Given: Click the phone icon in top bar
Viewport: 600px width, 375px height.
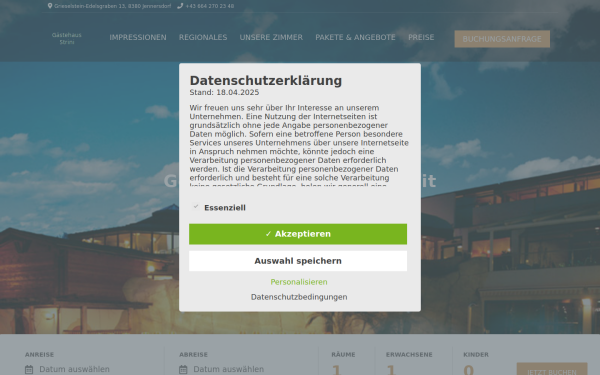Looking at the screenshot, I should [x=180, y=6].
